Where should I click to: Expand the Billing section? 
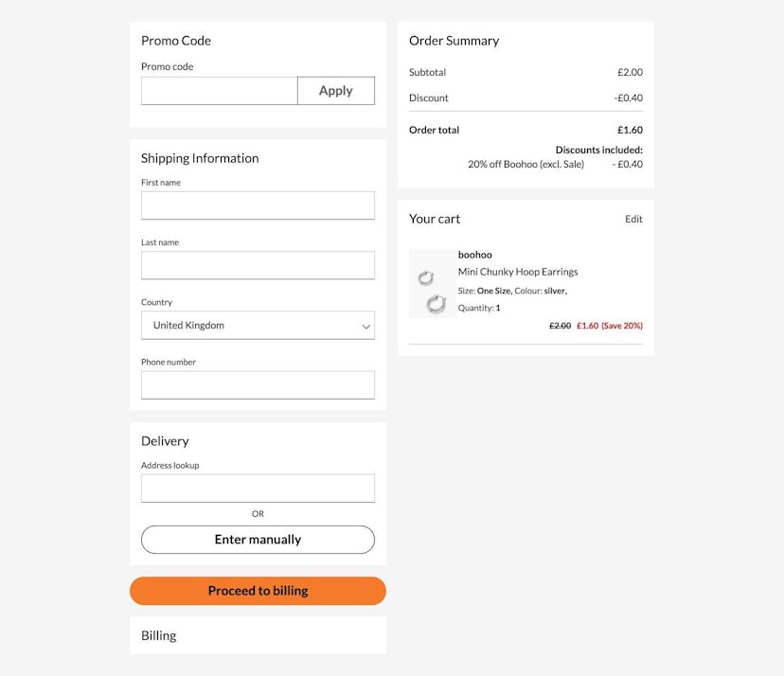(x=158, y=635)
